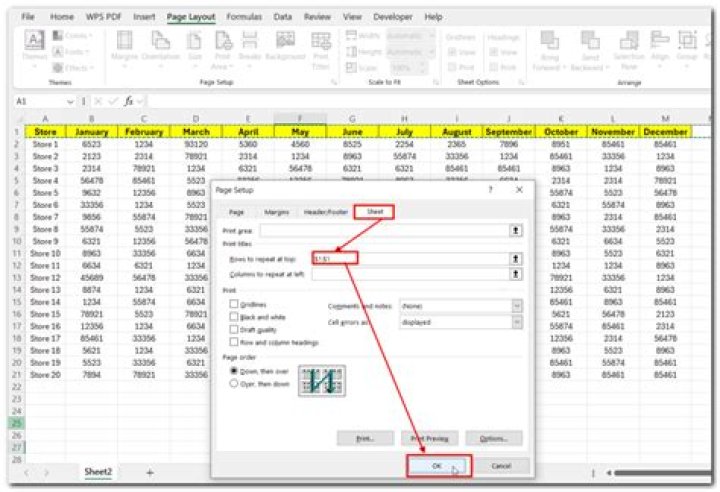Open the Height scale dropdown

coord(431,52)
